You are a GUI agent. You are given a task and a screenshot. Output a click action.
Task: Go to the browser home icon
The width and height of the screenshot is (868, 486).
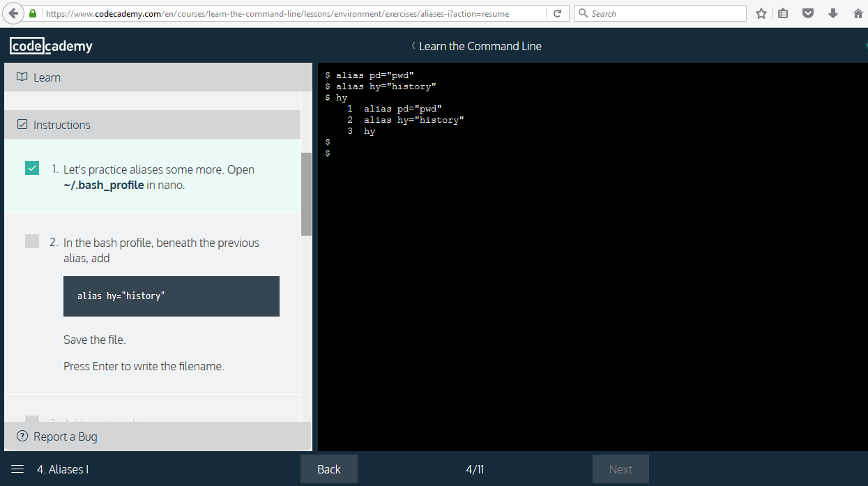pos(858,13)
